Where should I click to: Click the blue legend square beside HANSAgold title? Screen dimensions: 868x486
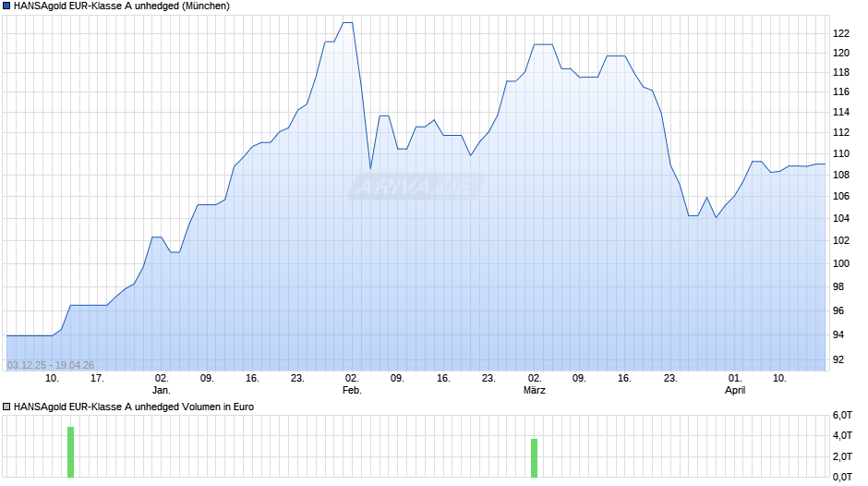[6, 6]
